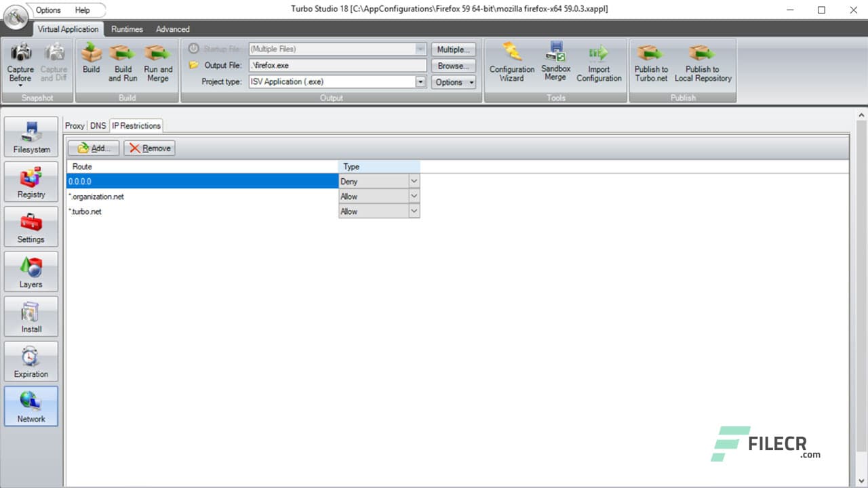Open the Configuration Wizard
Viewport: 868px width, 488px height.
511,63
